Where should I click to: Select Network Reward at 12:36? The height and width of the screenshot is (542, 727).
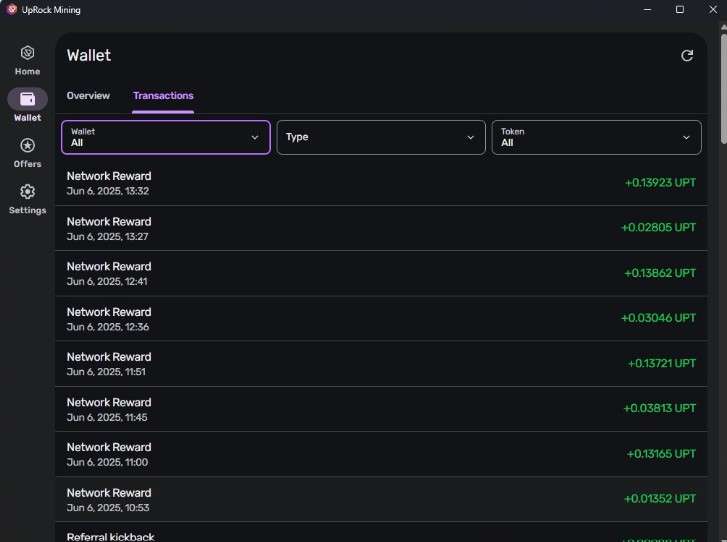tap(381, 319)
